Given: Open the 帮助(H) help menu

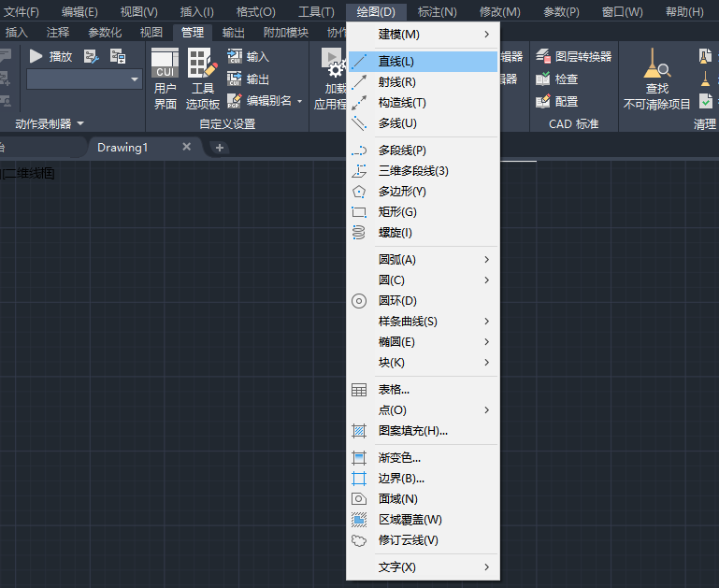Looking at the screenshot, I should (x=684, y=12).
